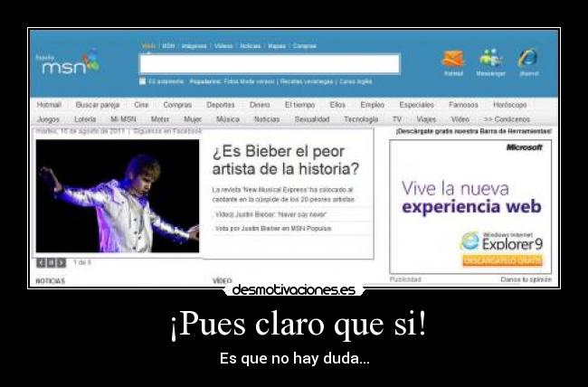This screenshot has height=387, width=588.
Task: Open the Horóscopo section
Action: (x=510, y=105)
